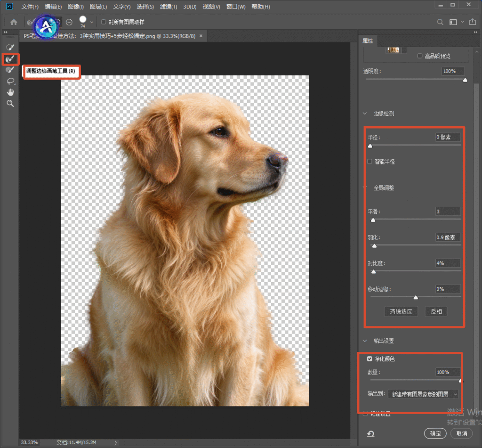Click the 半径 slider handle
This screenshot has width=482, height=448.
pos(370,146)
